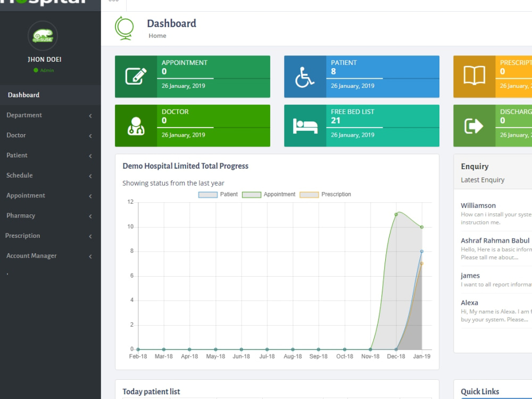Open the Patient sidebar menu

(50, 155)
